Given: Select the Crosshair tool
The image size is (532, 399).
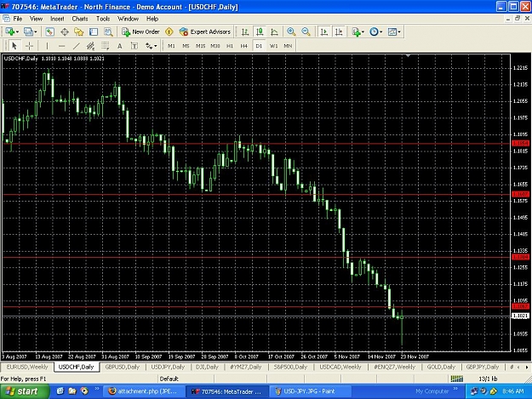Looking at the screenshot, I should point(29,46).
